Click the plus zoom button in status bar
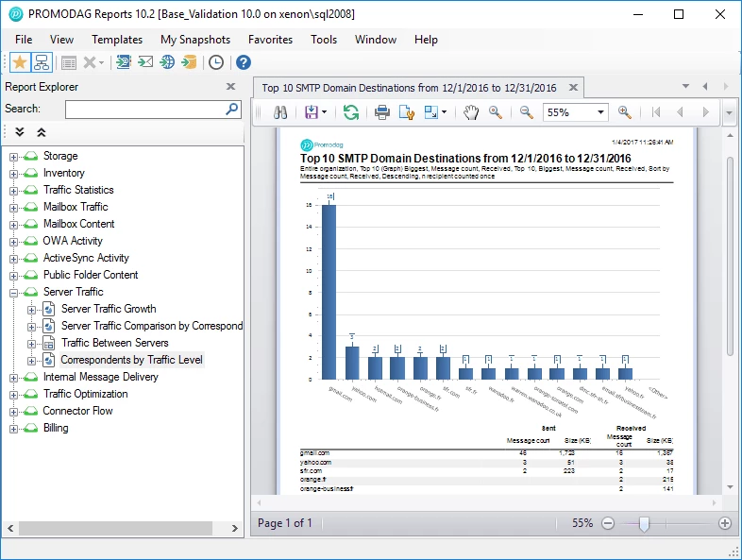Image resolution: width=742 pixels, height=560 pixels. pyautogui.click(x=724, y=523)
